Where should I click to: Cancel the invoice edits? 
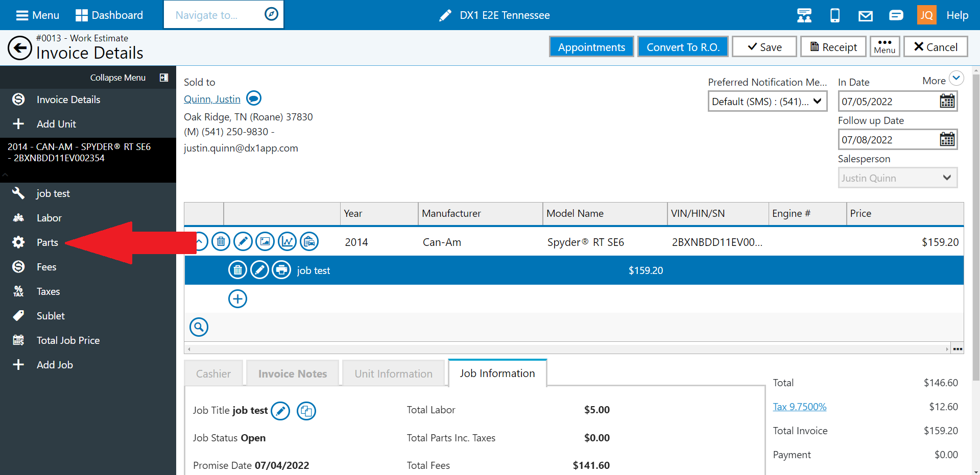[x=935, y=47]
